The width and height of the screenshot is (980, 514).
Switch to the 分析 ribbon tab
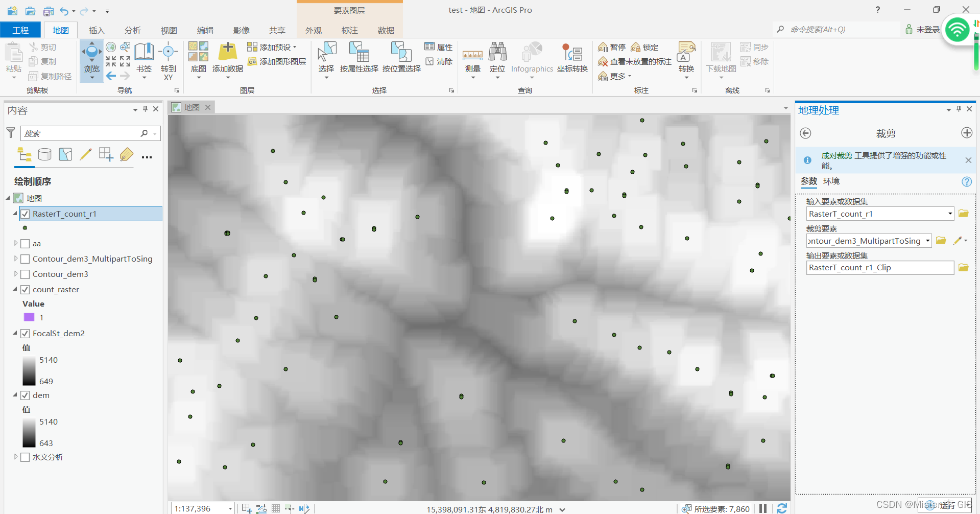coord(132,30)
